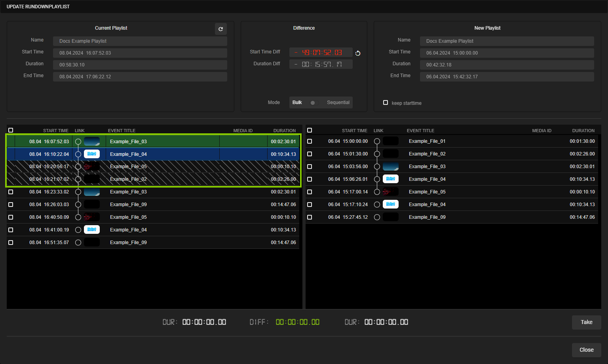Screen dimensions: 608x364
Task: Click the New Playlist Start Time field
Action: (507, 53)
